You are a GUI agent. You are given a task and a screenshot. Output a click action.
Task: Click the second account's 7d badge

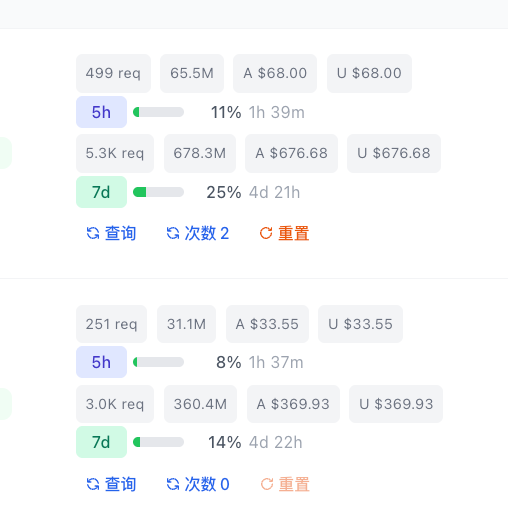[101, 442]
